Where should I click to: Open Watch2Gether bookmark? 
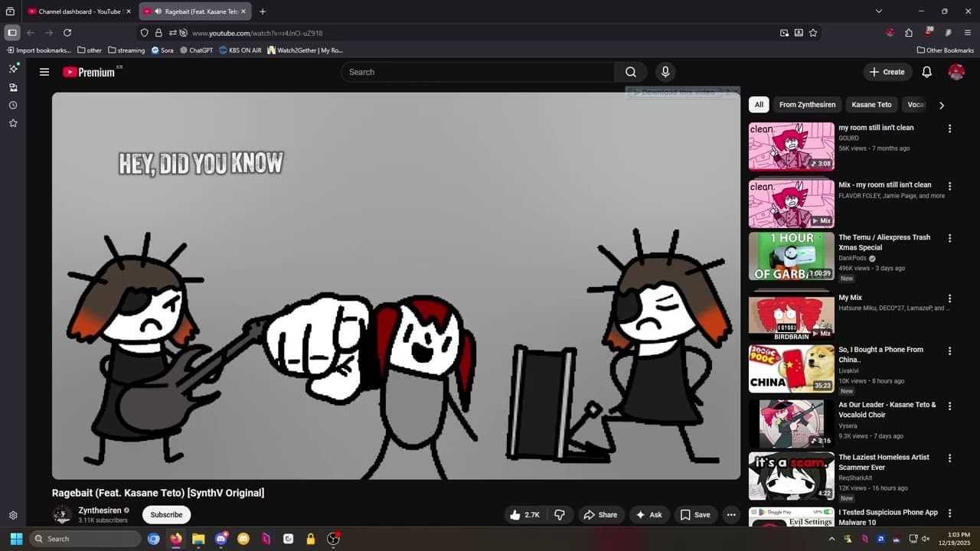[304, 51]
